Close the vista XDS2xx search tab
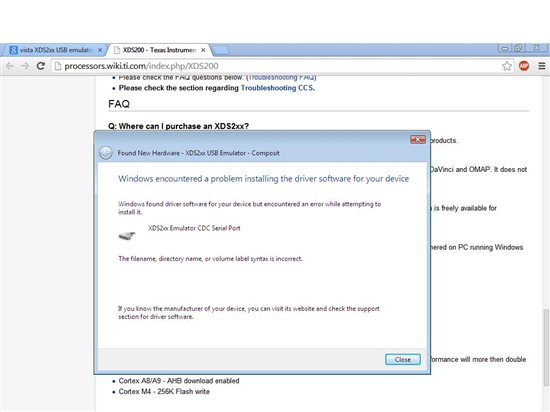 click(100, 50)
